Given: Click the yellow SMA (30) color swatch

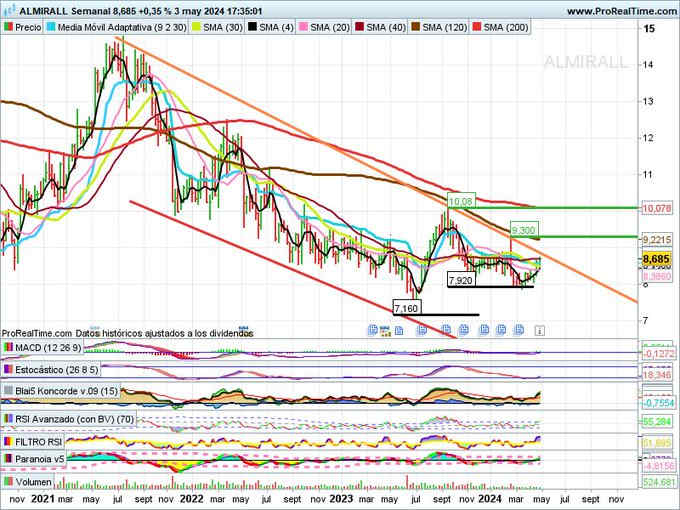Looking at the screenshot, I should click(x=196, y=27).
